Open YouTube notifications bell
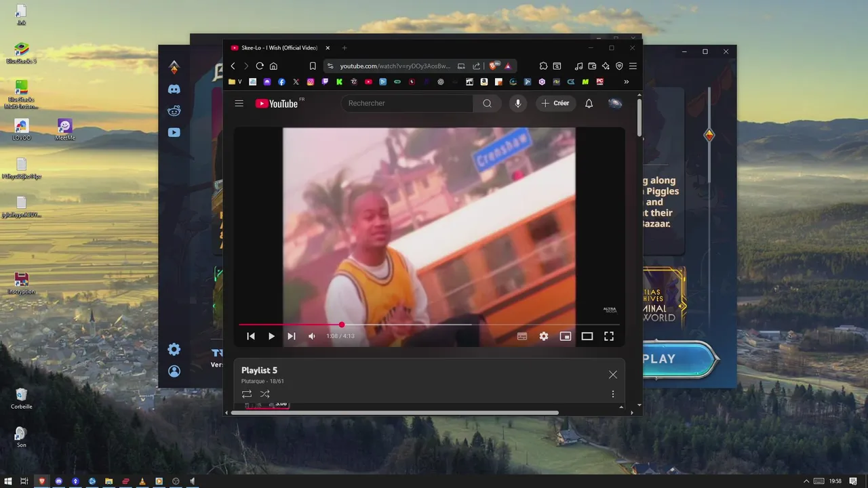The image size is (868, 488). tap(589, 103)
